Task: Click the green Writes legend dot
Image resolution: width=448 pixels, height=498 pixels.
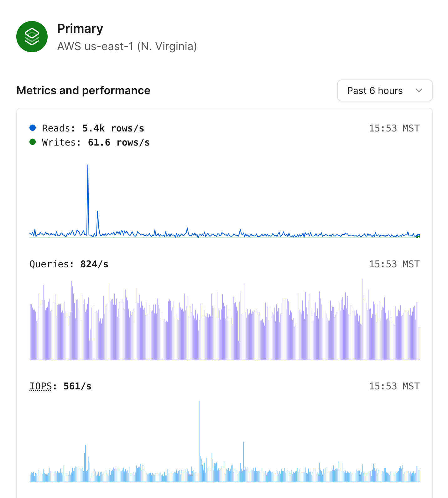Action: [x=33, y=141]
